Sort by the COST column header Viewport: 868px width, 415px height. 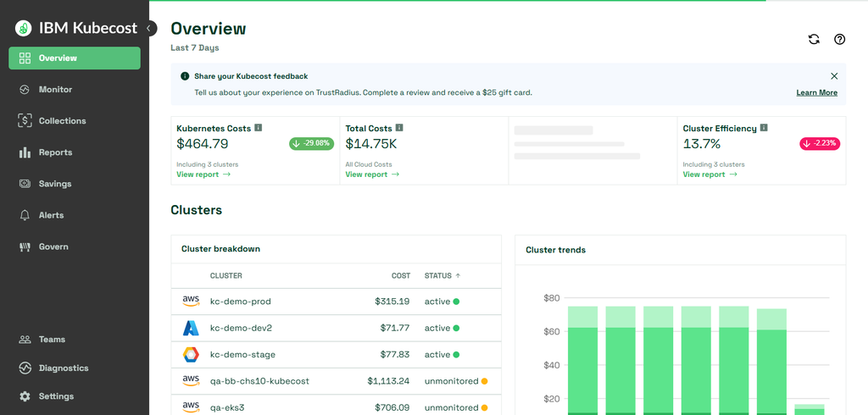[x=401, y=275]
